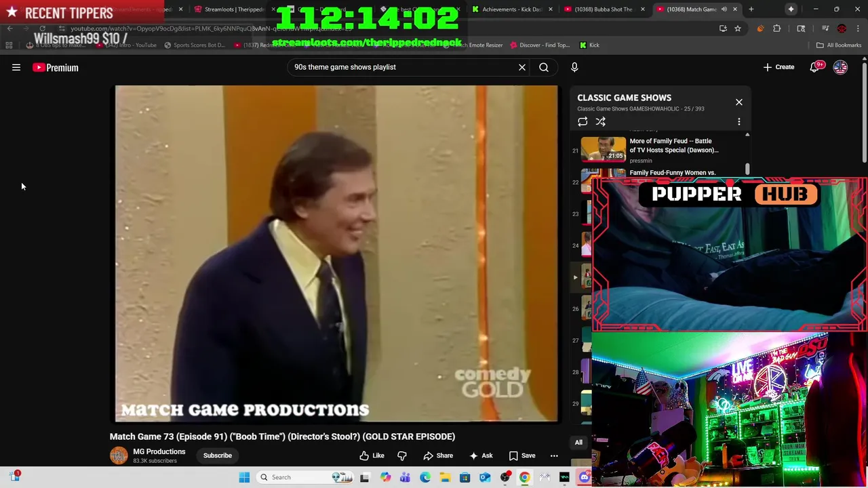The width and height of the screenshot is (868, 488).
Task: Open the account avatar menu
Action: [840, 67]
